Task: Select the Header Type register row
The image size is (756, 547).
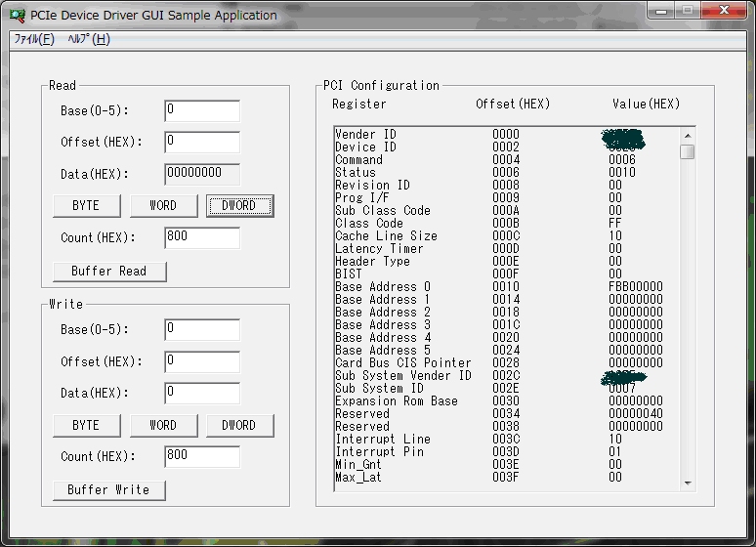Action: (x=507, y=261)
